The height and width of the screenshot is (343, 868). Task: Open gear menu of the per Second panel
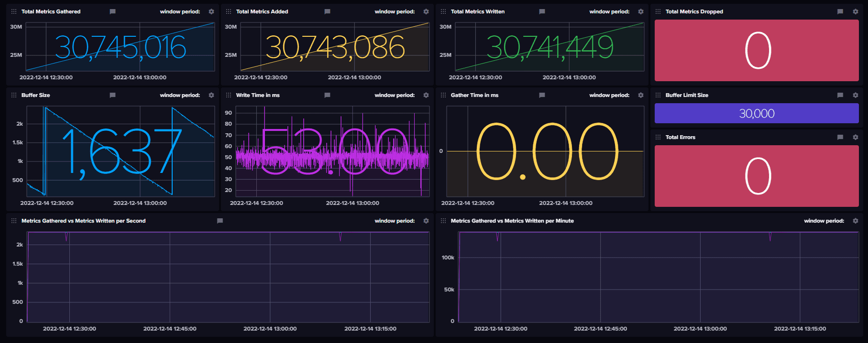tap(426, 221)
